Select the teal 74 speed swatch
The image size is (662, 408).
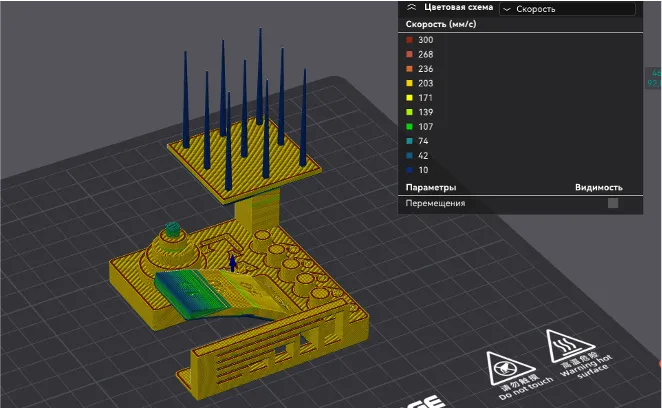409,141
